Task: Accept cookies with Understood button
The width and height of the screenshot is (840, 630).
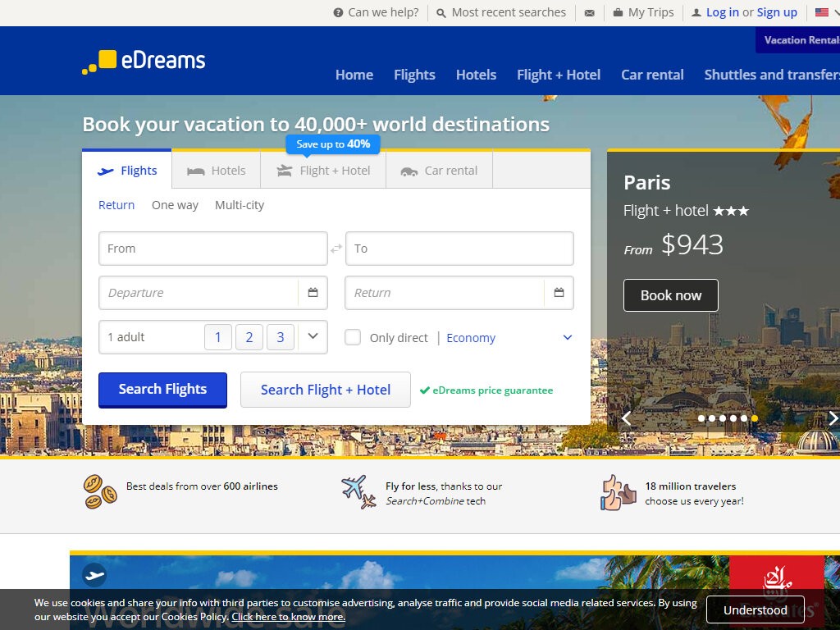Action: 756,609
